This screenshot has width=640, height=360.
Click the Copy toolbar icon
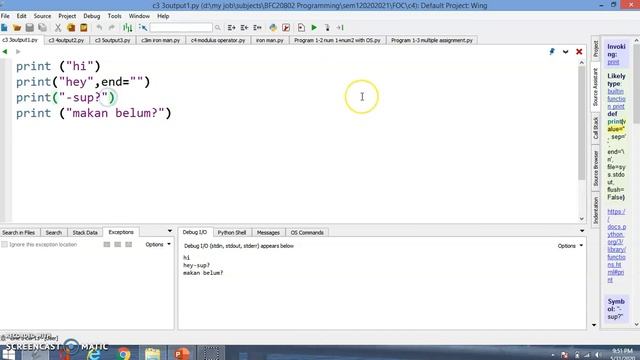(x=71, y=27)
